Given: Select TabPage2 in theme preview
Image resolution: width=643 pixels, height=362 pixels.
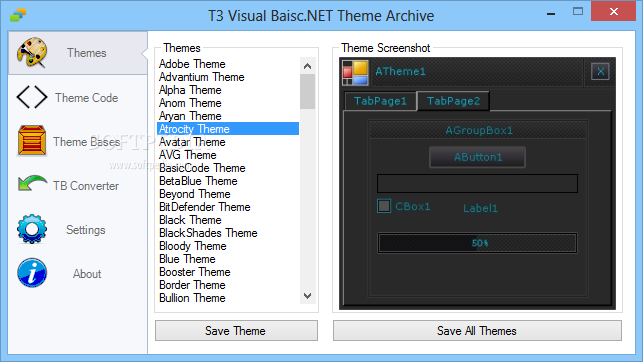Looking at the screenshot, I should coord(453,101).
